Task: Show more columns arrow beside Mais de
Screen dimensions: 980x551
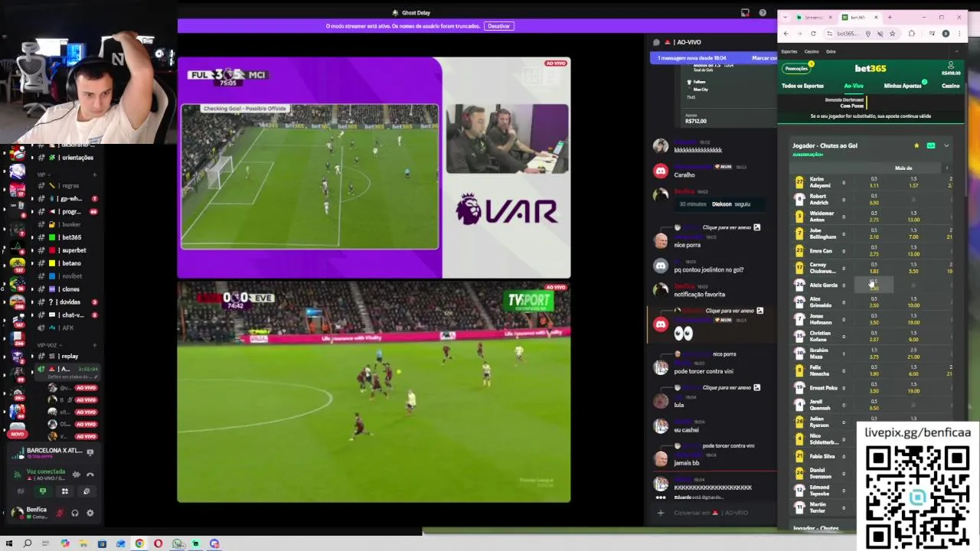Action: (x=947, y=168)
